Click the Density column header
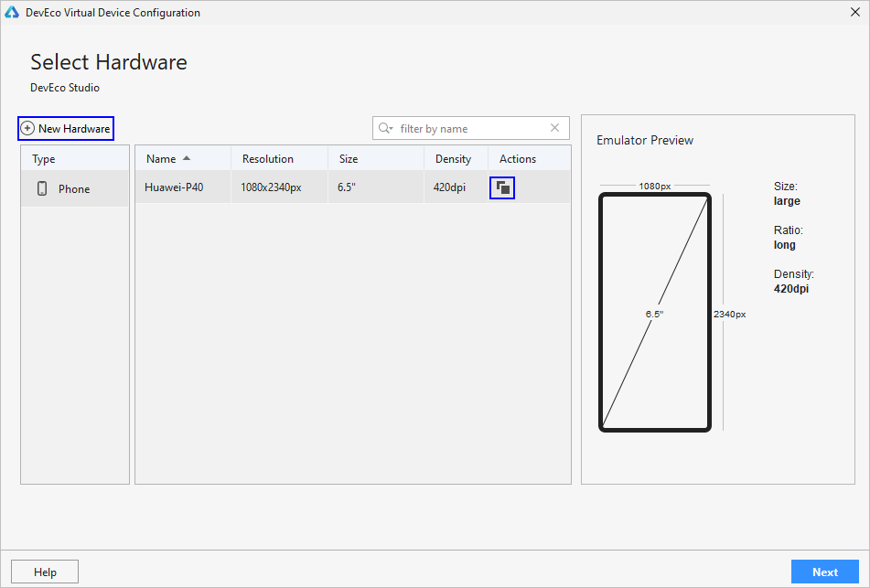The width and height of the screenshot is (870, 588). [x=453, y=159]
